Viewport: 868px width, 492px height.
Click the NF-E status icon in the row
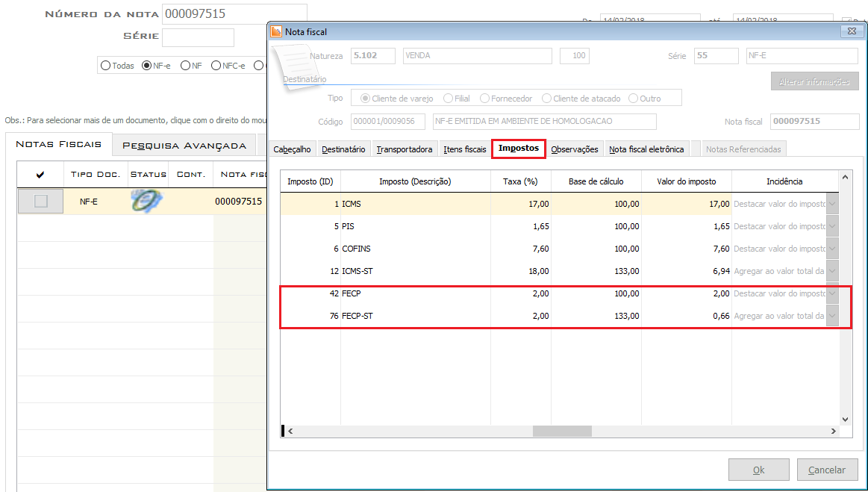(x=147, y=201)
